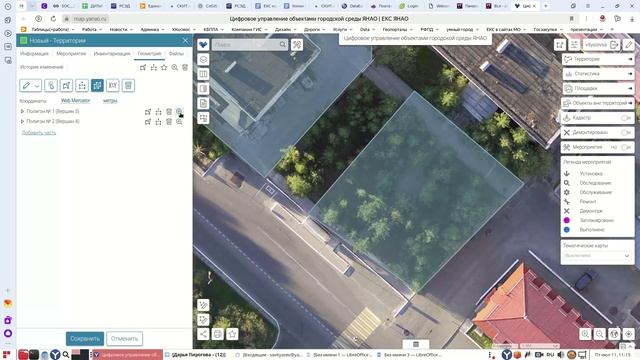Click the locate position map button
Viewport: 640px width, 360px height.
tap(629, 334)
